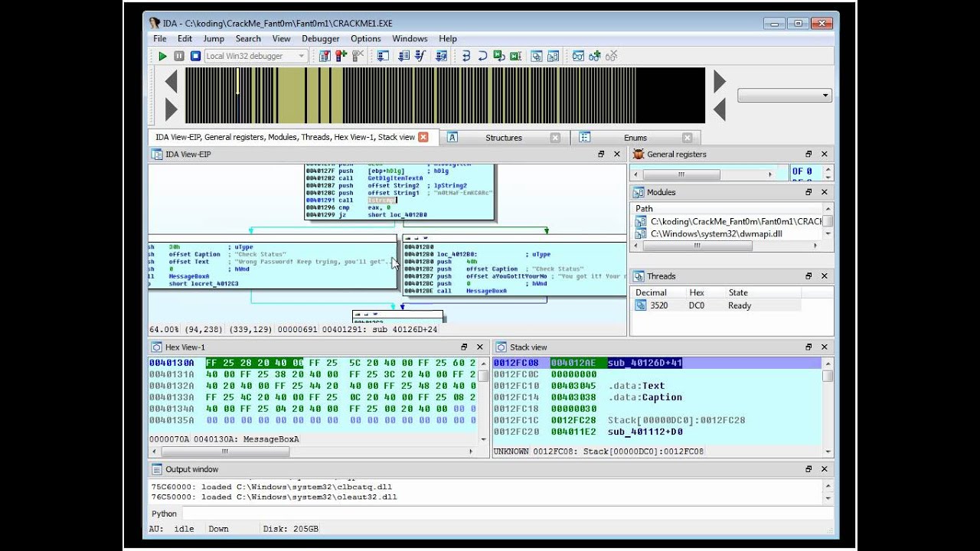Click the Hex View horizontal scrollbar thumb
Viewport: 980px width, 551px height.
coord(224,452)
